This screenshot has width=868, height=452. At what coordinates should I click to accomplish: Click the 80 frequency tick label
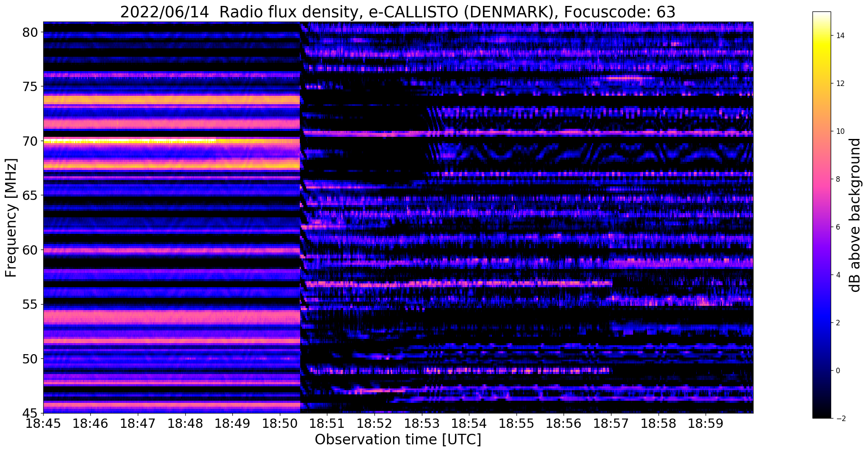[30, 32]
